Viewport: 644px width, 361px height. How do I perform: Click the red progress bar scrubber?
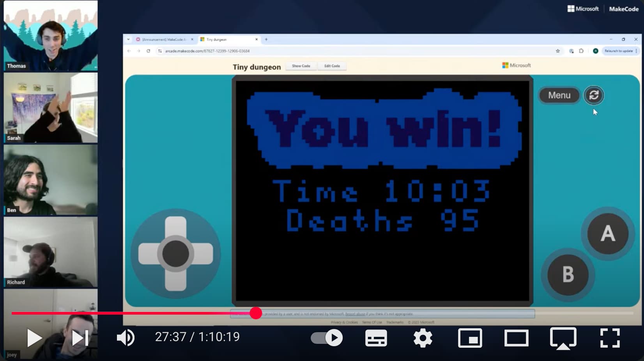click(256, 313)
